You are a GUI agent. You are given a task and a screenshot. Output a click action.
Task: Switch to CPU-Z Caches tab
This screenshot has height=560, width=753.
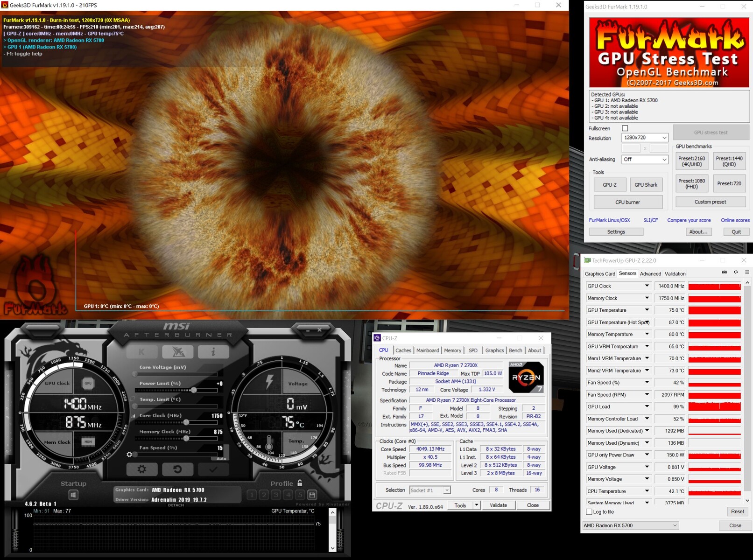pos(403,350)
